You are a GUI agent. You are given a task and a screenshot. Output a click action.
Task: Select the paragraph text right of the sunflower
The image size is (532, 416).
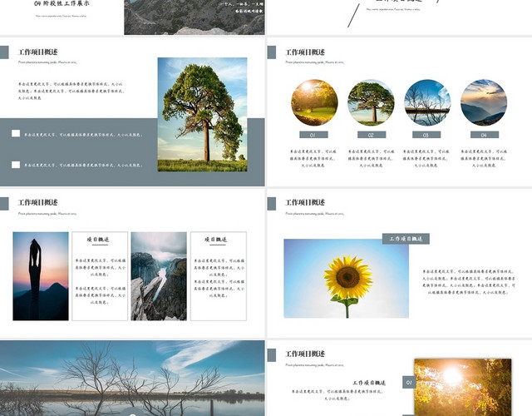(x=468, y=282)
